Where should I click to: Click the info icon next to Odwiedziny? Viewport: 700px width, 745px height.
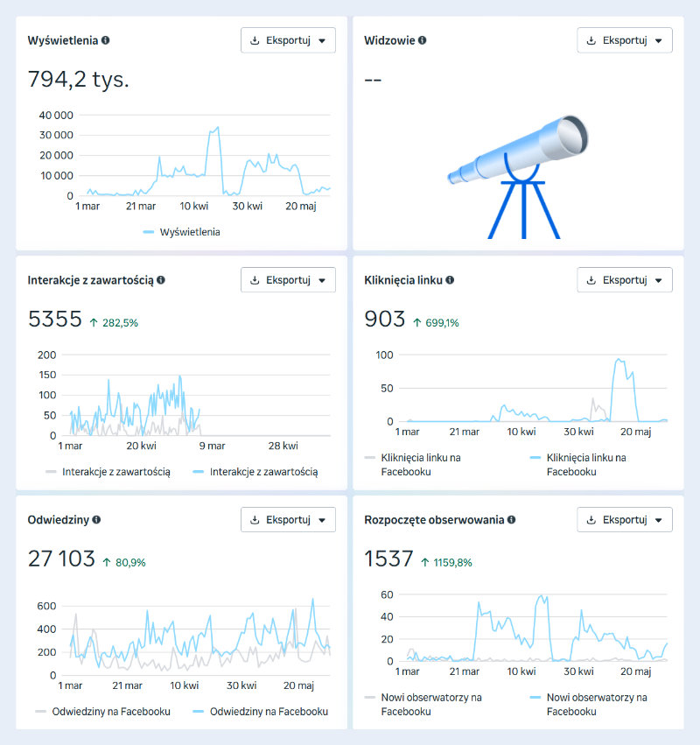96,519
